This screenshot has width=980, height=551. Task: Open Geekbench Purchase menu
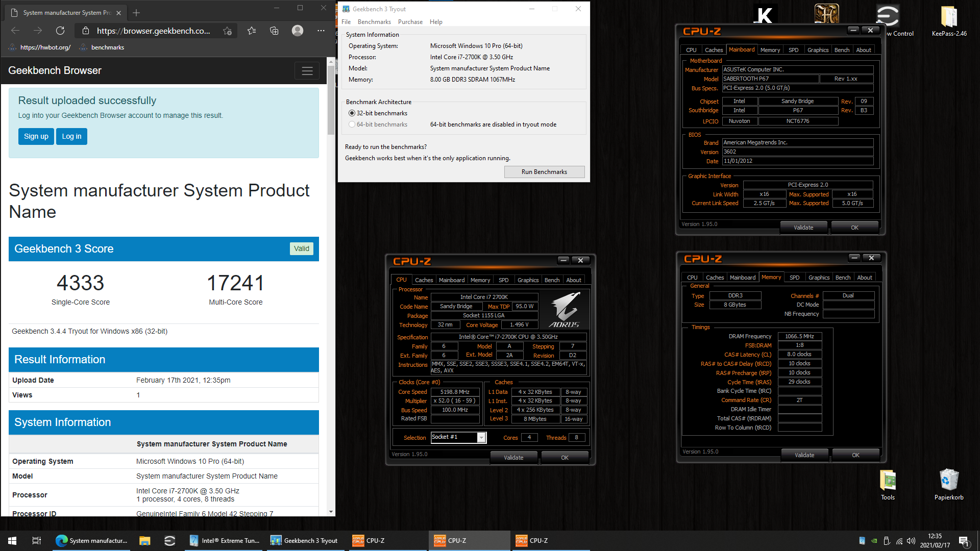(x=410, y=22)
